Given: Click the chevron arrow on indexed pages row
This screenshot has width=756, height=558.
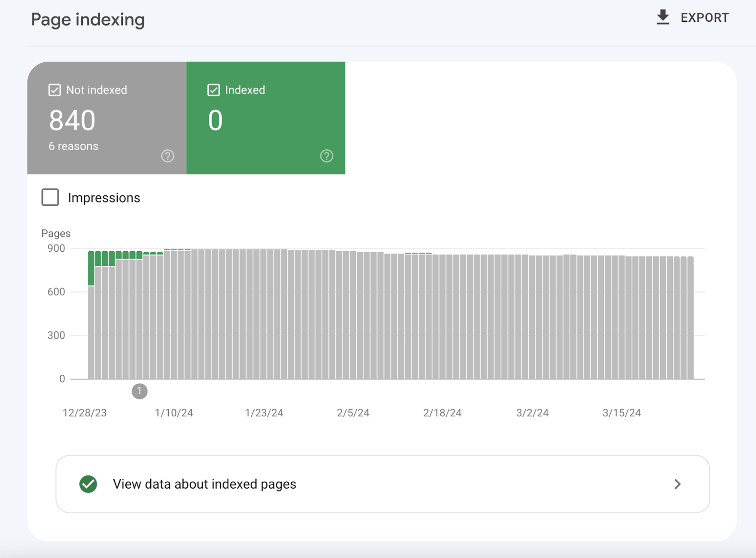Looking at the screenshot, I should (x=678, y=484).
